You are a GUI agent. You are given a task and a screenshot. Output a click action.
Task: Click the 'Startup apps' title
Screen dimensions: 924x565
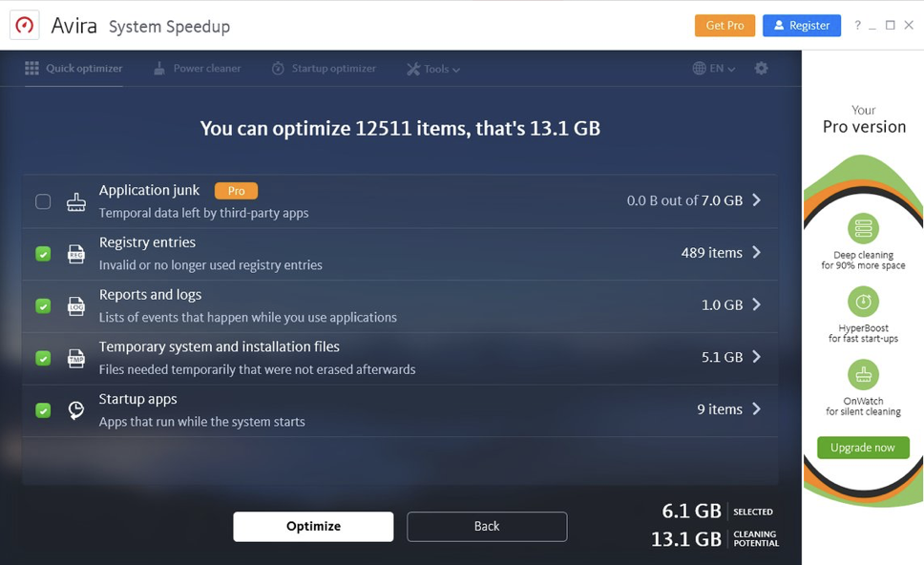pos(137,399)
